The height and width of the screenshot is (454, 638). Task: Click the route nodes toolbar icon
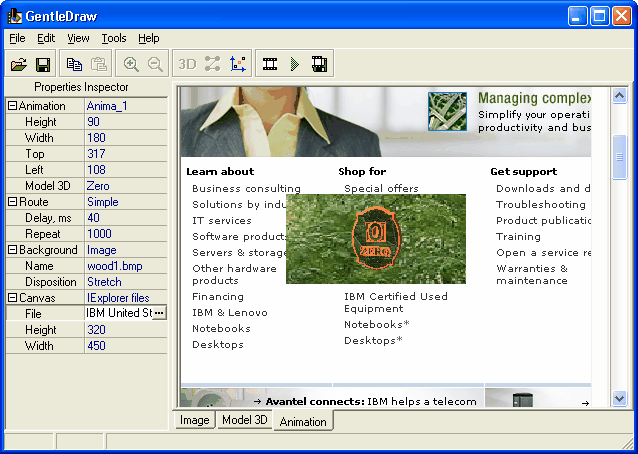coord(212,64)
